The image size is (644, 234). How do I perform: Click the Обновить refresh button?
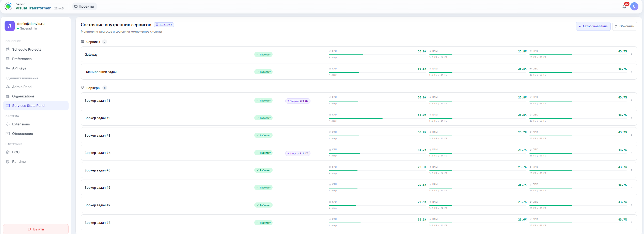point(624,26)
